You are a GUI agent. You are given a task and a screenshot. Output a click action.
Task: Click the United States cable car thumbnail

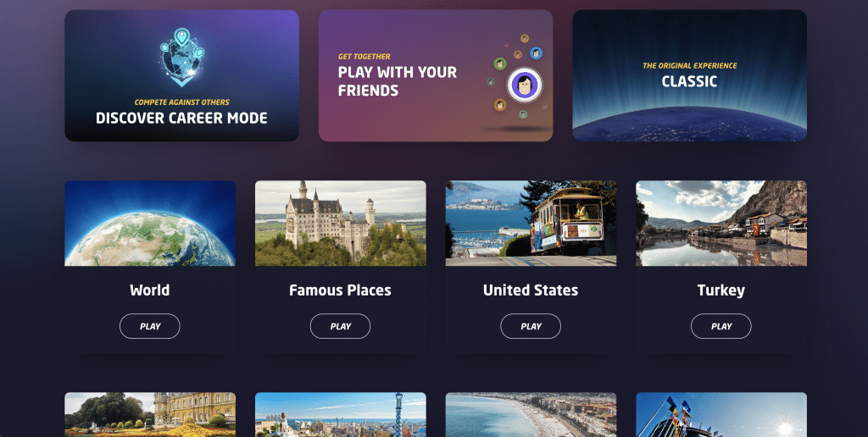531,224
